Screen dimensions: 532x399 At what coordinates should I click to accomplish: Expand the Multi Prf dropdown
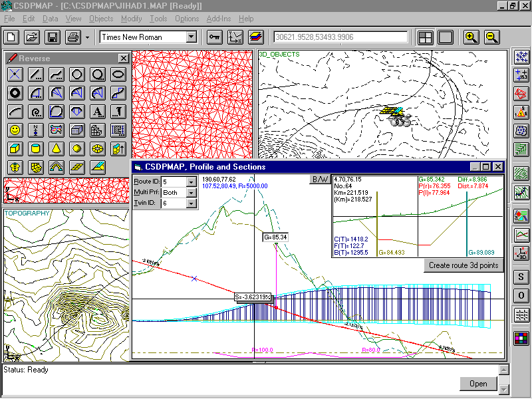click(x=192, y=193)
